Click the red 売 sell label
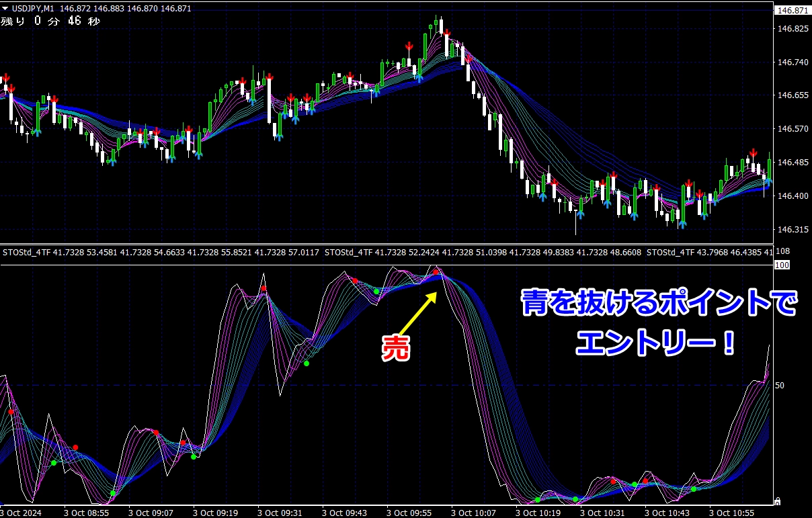The width and height of the screenshot is (812, 518). [397, 349]
